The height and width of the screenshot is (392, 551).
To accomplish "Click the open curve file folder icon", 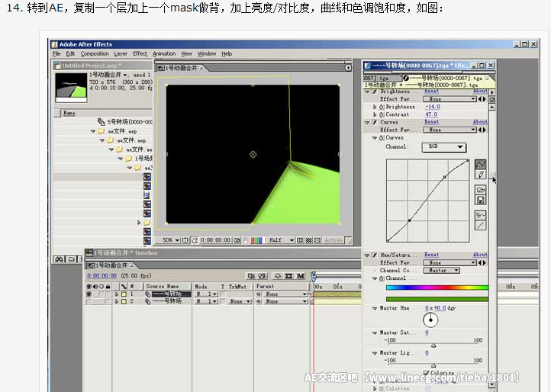I will [481, 189].
